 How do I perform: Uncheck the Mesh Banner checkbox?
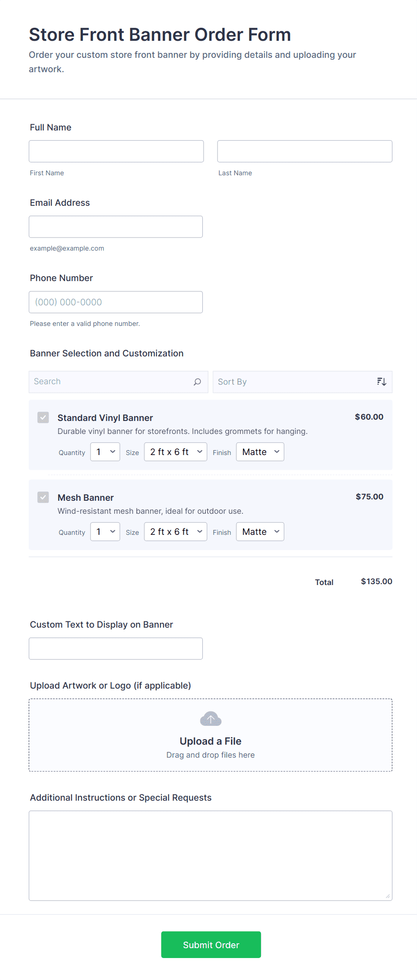pyautogui.click(x=43, y=497)
